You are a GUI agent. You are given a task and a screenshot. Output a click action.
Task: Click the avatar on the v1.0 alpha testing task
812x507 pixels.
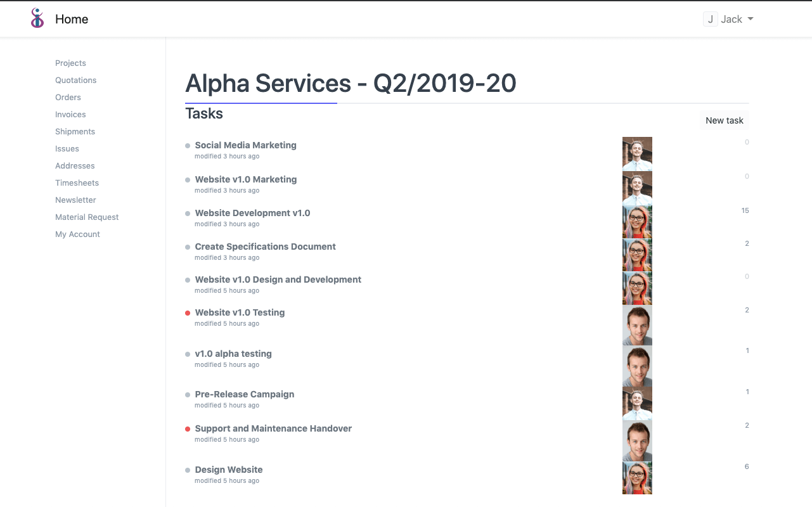[637, 366]
